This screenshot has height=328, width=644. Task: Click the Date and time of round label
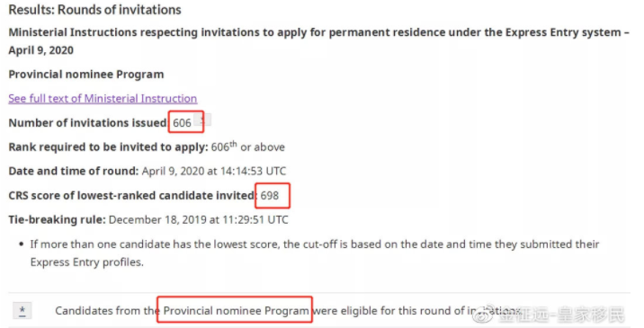click(x=74, y=171)
